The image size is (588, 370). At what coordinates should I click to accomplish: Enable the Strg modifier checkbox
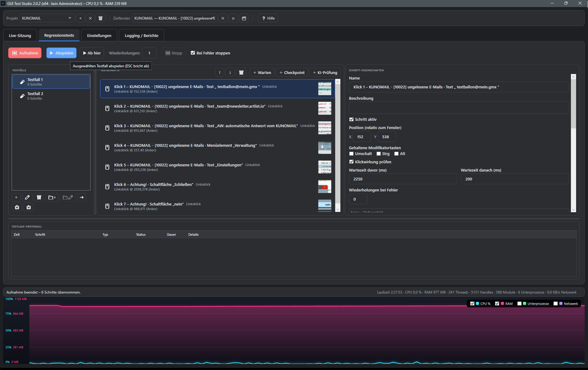pyautogui.click(x=379, y=154)
